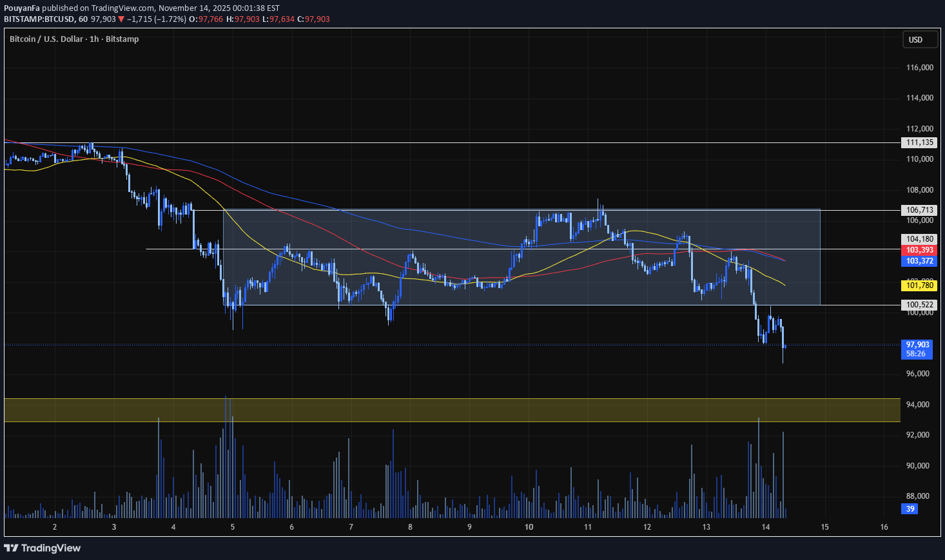Click the 106,713 resistance level price label
Screen dimensions: 945x560
pos(918,209)
